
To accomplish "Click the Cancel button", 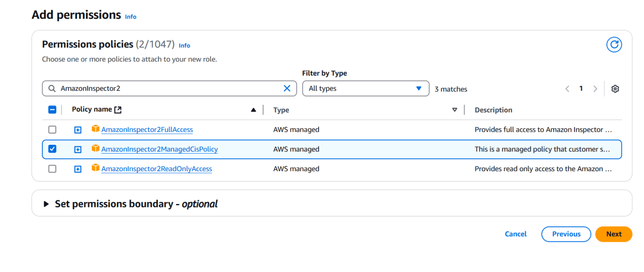I will pos(516,234).
